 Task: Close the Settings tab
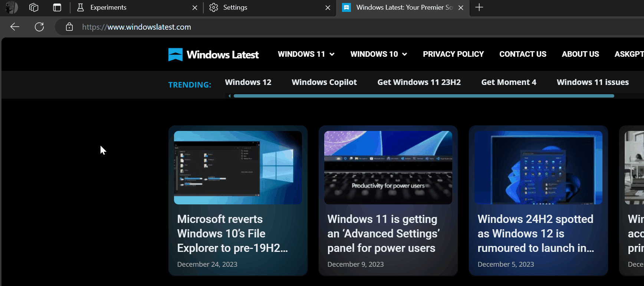pyautogui.click(x=328, y=7)
